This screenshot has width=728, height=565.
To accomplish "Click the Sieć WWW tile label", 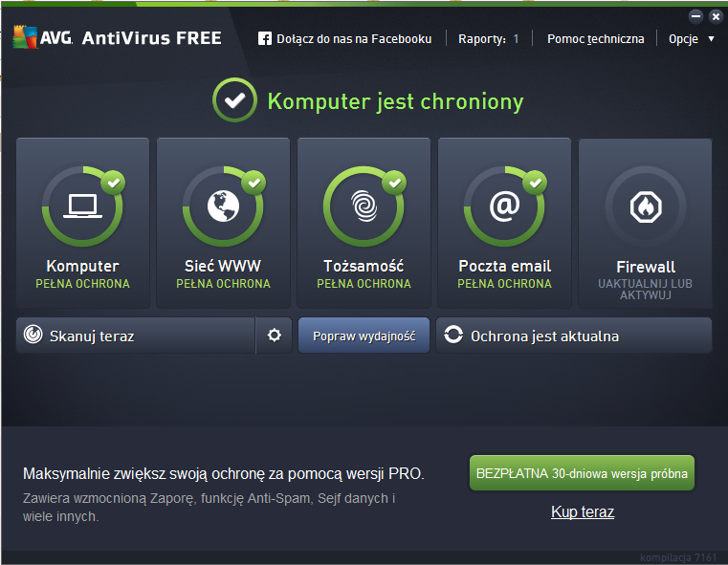I will coord(223,267).
